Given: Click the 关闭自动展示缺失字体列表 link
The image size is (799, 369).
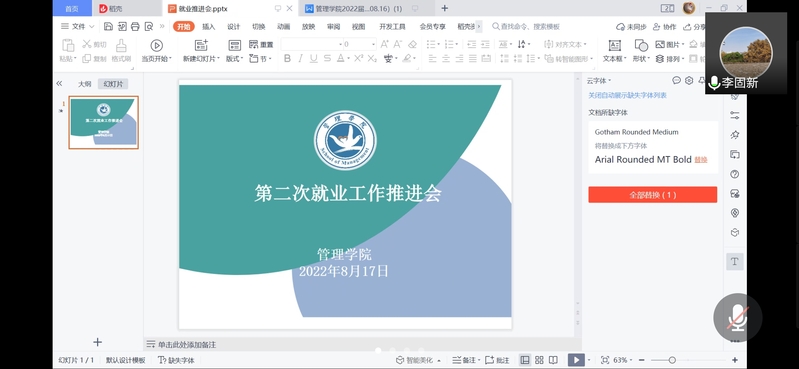Looking at the screenshot, I should [x=627, y=95].
